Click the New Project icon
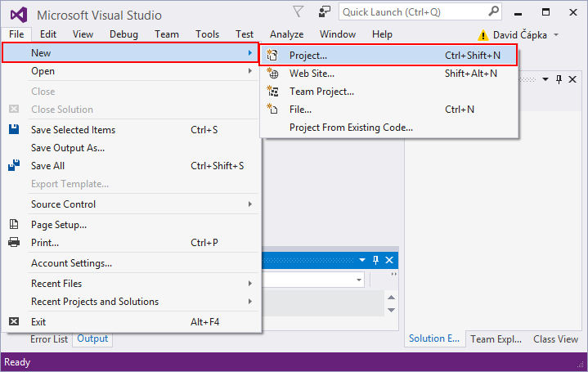 [272, 55]
